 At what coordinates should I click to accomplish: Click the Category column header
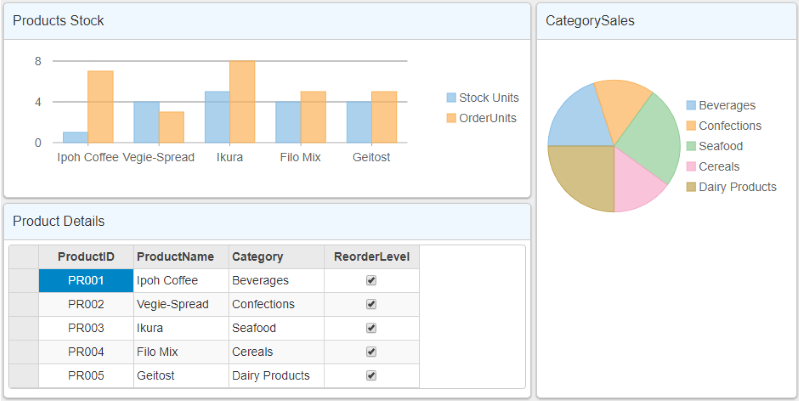[276, 257]
